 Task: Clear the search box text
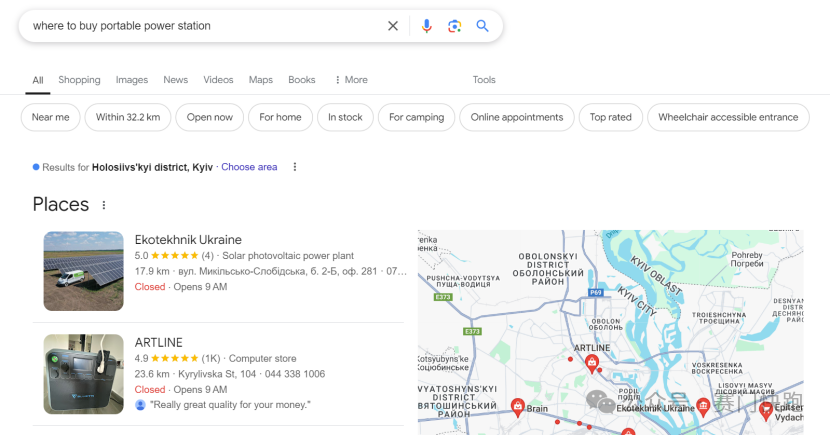393,26
